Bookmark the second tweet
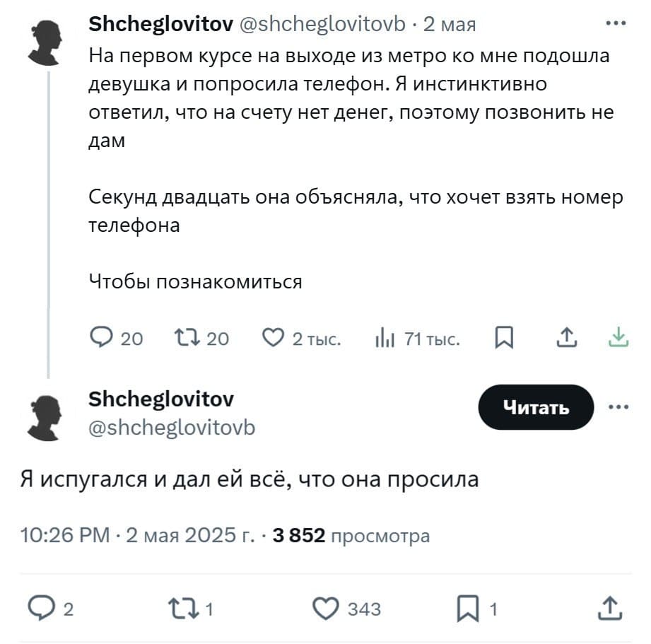 click(467, 609)
